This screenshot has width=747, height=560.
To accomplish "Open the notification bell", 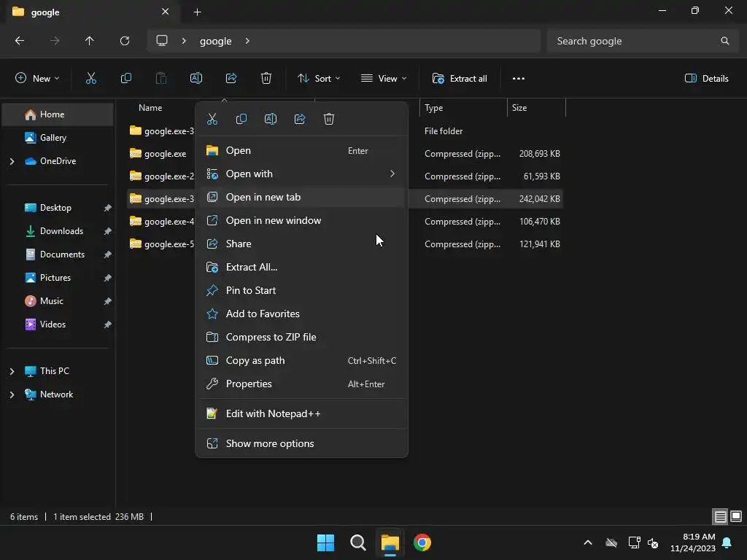I will coord(727,542).
